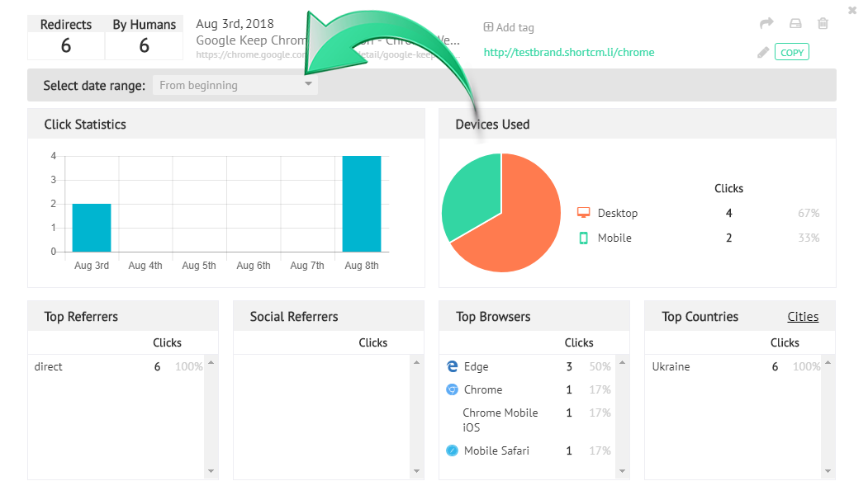The width and height of the screenshot is (868, 500).
Task: Click the archive drive icon
Action: click(x=795, y=23)
